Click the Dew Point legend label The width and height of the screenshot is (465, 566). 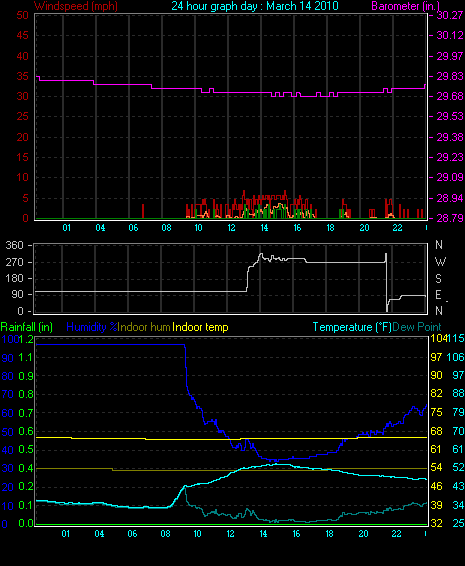point(417,327)
